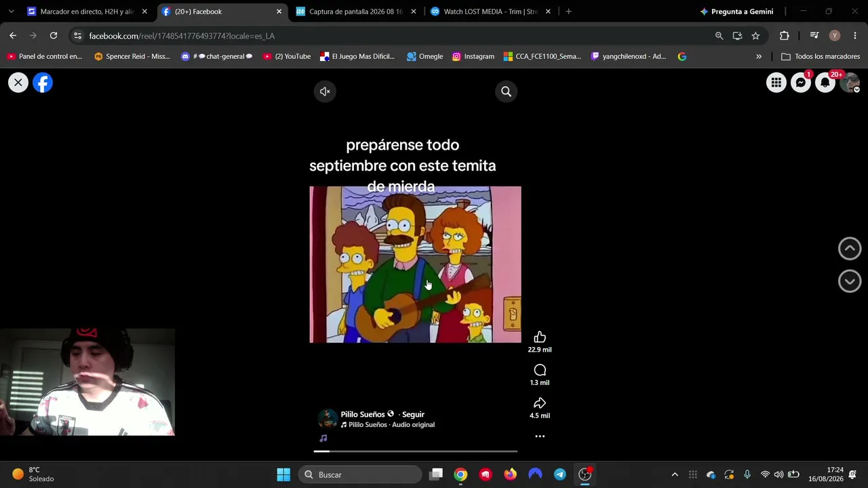This screenshot has height=488, width=868.
Task: Select the (20+) Facebook tab
Action: (x=222, y=12)
